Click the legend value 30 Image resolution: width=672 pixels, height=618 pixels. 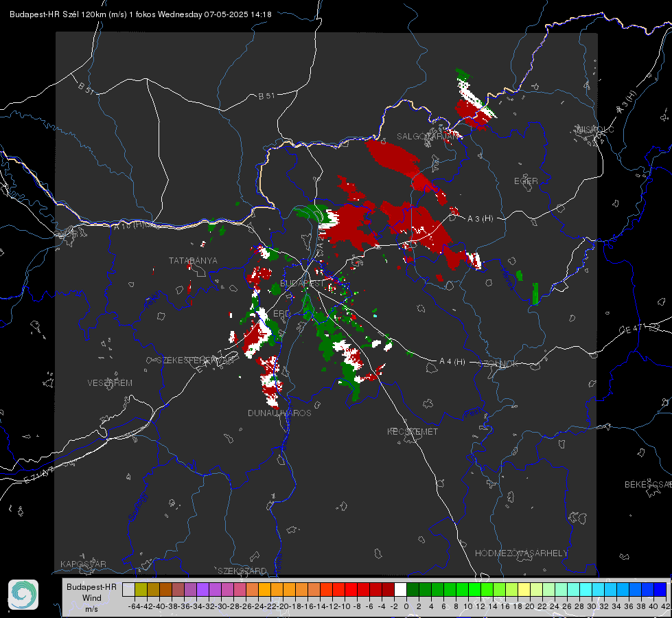tap(592, 606)
